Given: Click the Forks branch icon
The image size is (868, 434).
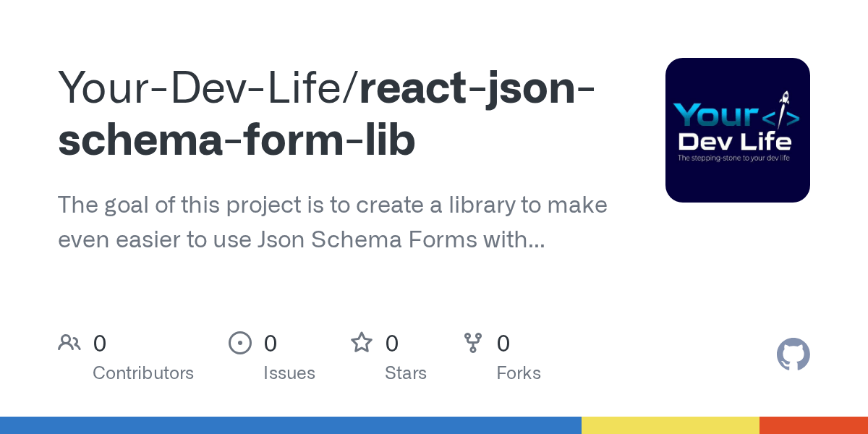Looking at the screenshot, I should point(473,343).
